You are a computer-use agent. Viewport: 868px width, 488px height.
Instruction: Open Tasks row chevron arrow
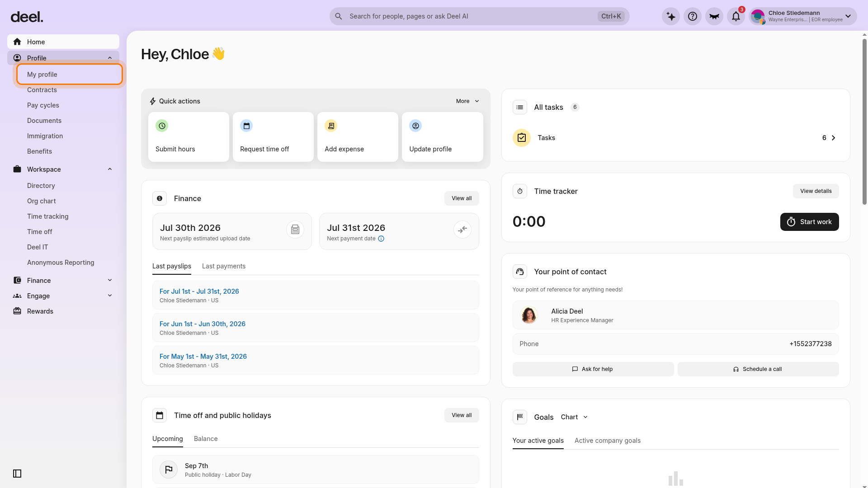834,138
